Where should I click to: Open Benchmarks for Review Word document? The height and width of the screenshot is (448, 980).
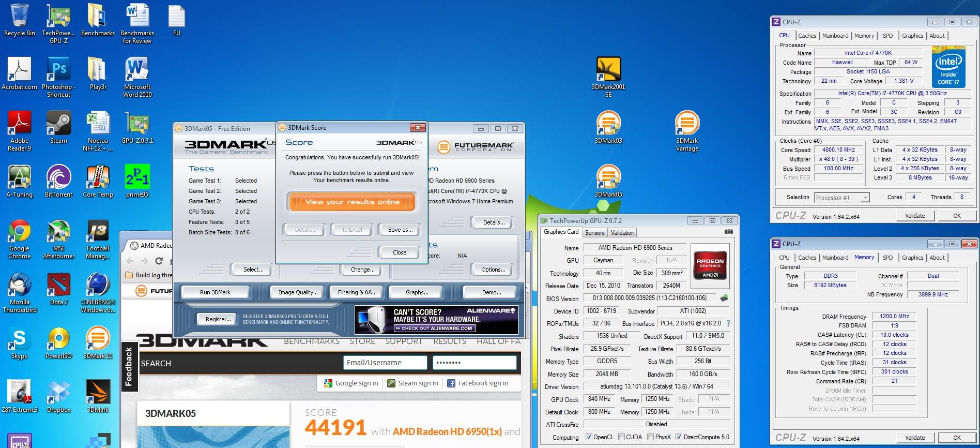[x=137, y=23]
